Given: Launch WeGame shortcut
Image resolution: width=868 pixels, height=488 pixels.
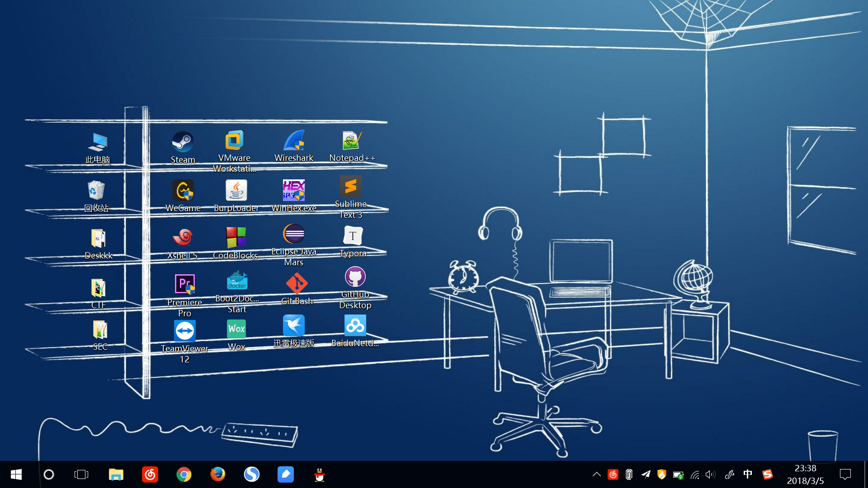Looking at the screenshot, I should pyautogui.click(x=183, y=196).
